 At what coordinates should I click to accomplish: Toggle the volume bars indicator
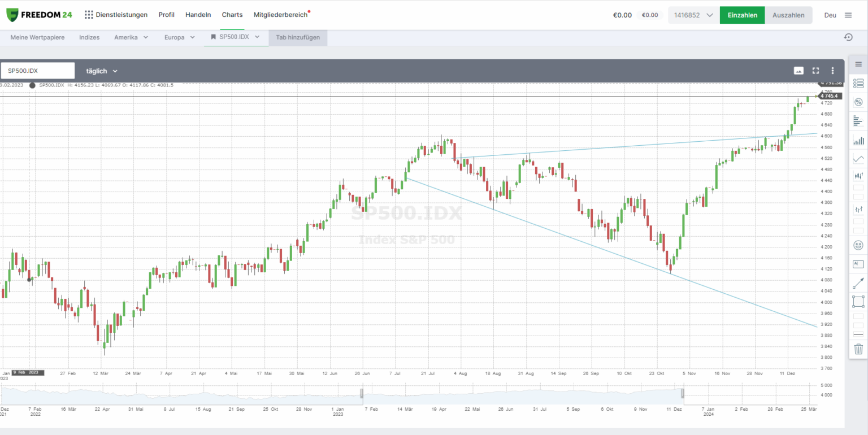coord(858,140)
